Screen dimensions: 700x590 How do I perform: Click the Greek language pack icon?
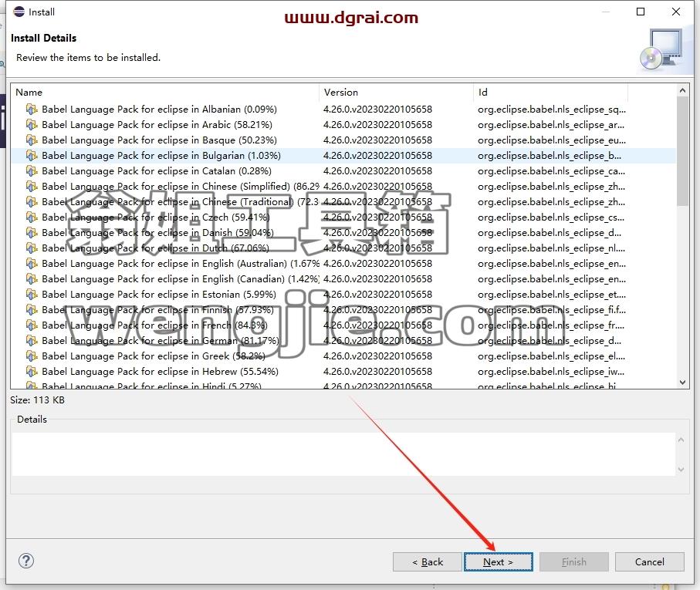tap(32, 356)
